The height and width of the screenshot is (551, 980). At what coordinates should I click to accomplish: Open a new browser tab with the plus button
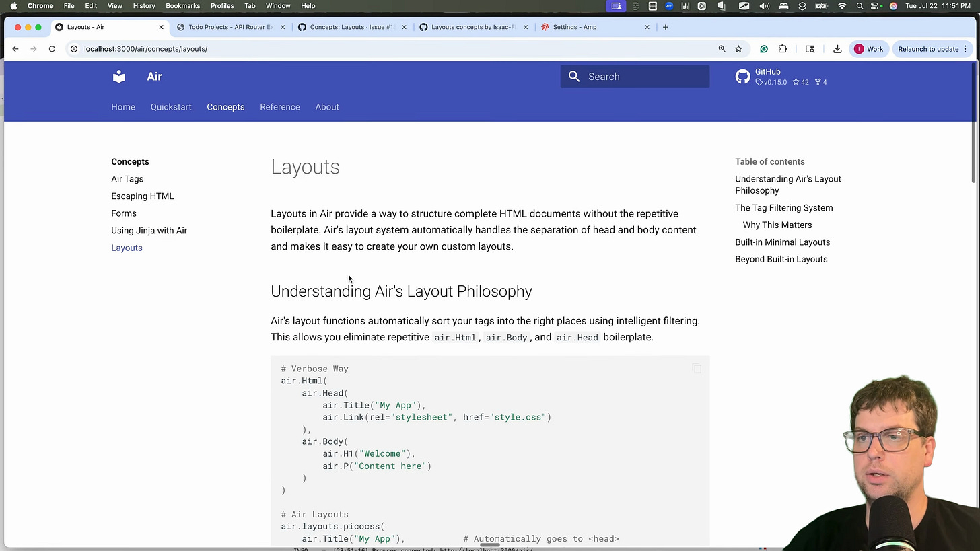coord(665,27)
